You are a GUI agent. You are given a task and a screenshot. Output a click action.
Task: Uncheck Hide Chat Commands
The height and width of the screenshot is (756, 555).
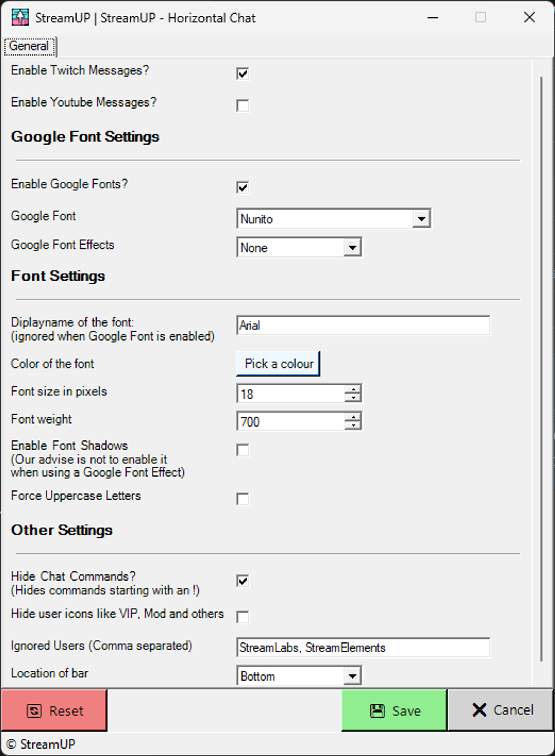[x=243, y=581]
